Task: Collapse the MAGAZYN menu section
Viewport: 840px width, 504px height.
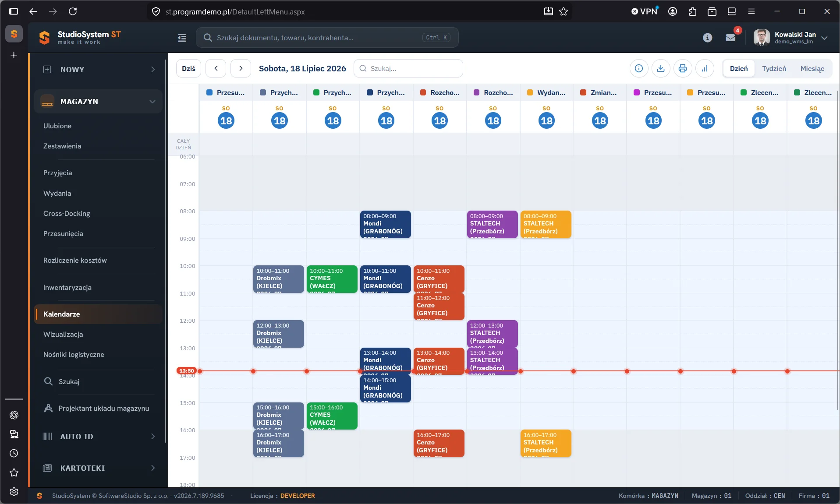Action: coord(98,102)
